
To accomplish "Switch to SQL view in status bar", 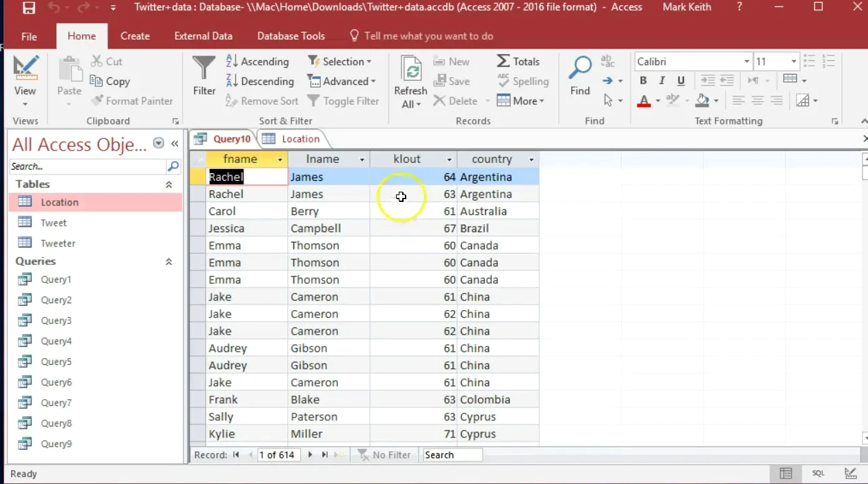I will click(818, 473).
